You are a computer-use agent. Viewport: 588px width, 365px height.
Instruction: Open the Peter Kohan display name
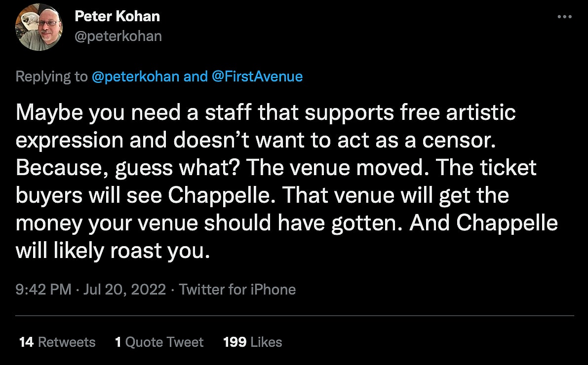(x=117, y=16)
